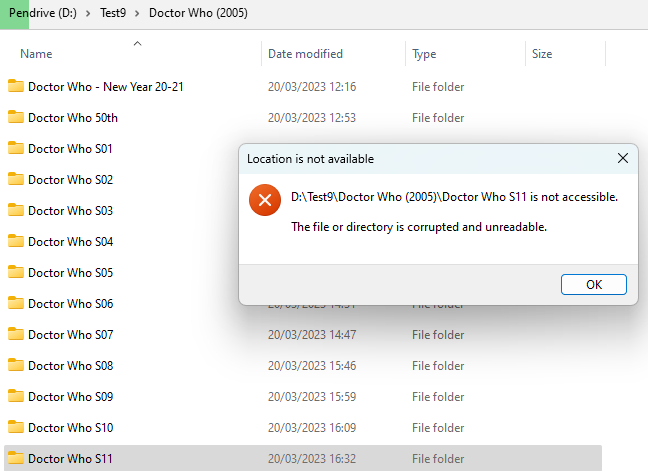Click the dialog title 'Location is not available'
Viewport: 648px width, 471px height.
point(310,159)
